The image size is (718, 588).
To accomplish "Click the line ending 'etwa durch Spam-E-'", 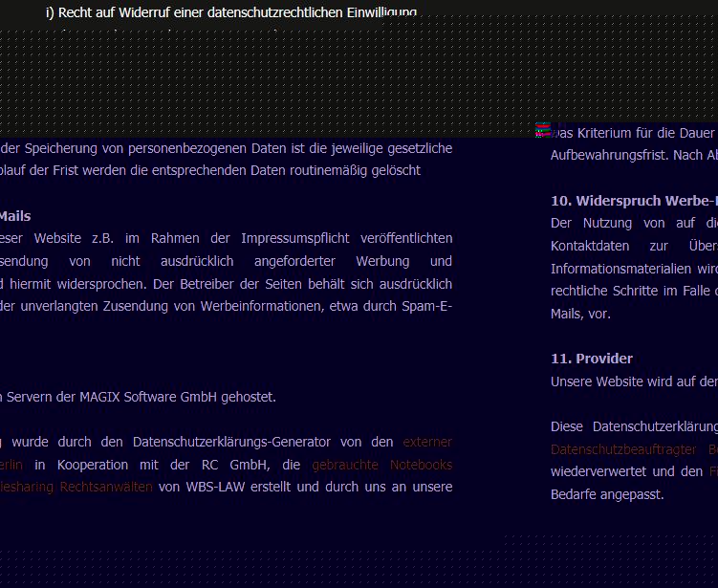I will (227, 306).
